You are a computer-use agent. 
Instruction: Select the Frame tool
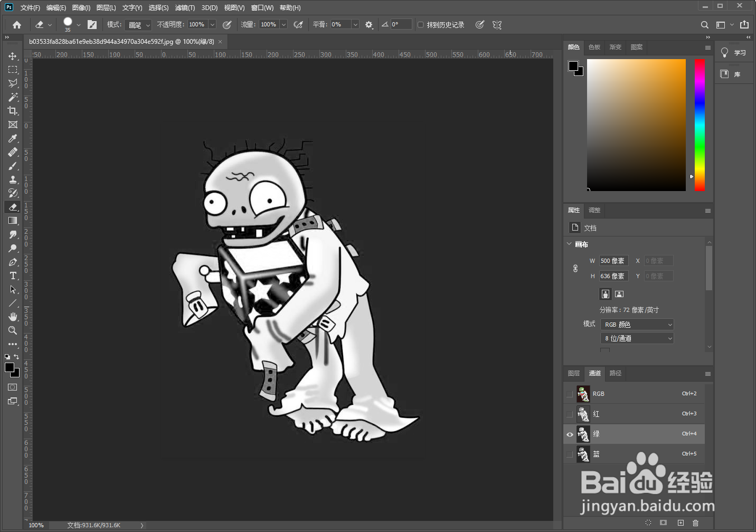[x=13, y=125]
